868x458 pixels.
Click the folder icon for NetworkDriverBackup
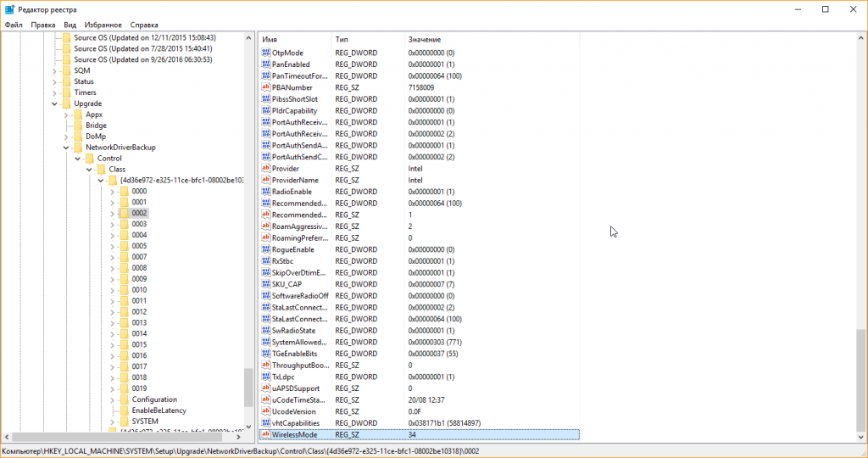pos(78,148)
